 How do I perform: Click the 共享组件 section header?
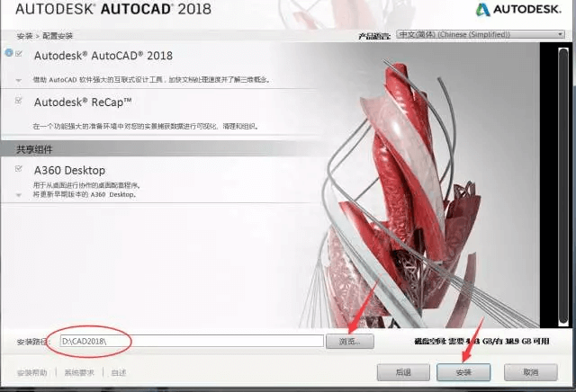[x=34, y=149]
